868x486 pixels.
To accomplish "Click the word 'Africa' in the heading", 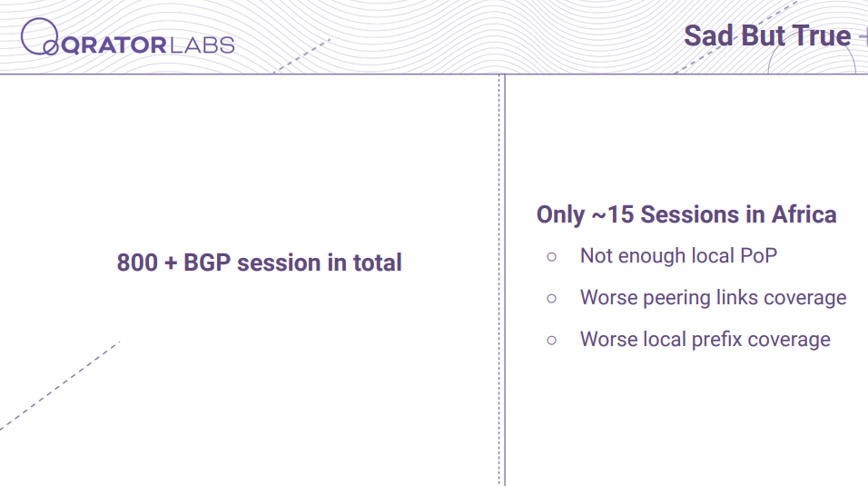I will [804, 215].
